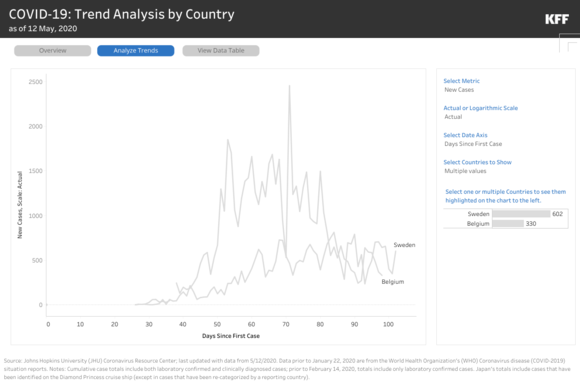Click the Belgium country name label
The width and height of the screenshot is (580, 387).
point(478,223)
